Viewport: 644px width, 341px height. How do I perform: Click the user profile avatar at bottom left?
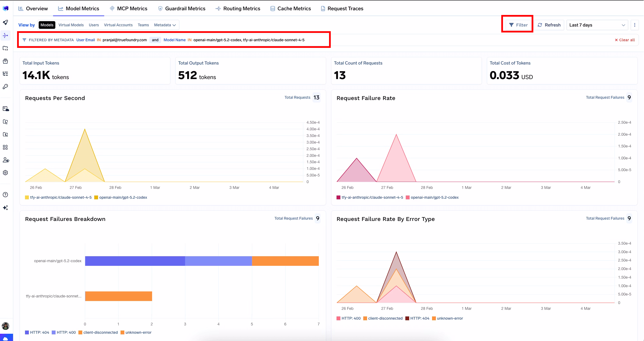click(6, 326)
